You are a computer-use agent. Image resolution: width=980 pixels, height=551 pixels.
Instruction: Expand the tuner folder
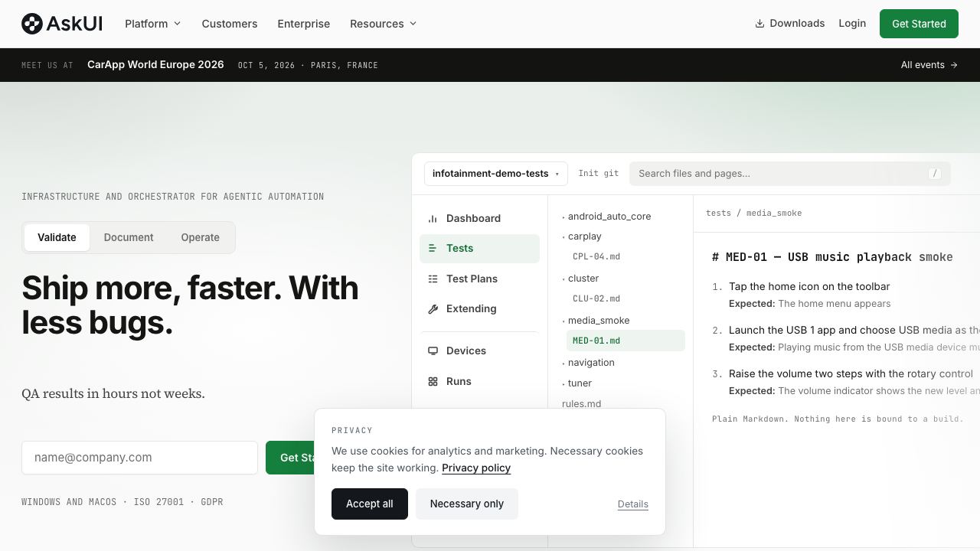(x=577, y=383)
